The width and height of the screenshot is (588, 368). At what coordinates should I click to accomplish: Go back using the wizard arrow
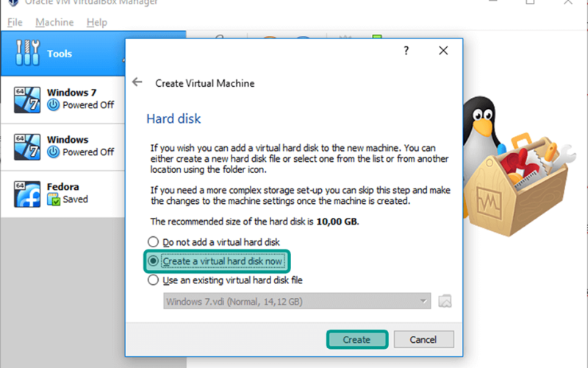coord(137,82)
